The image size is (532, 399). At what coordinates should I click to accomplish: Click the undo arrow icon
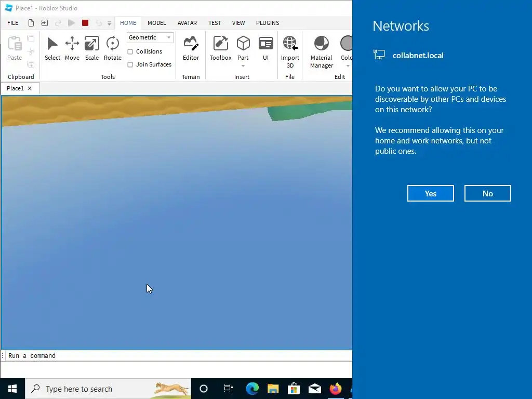(99, 23)
